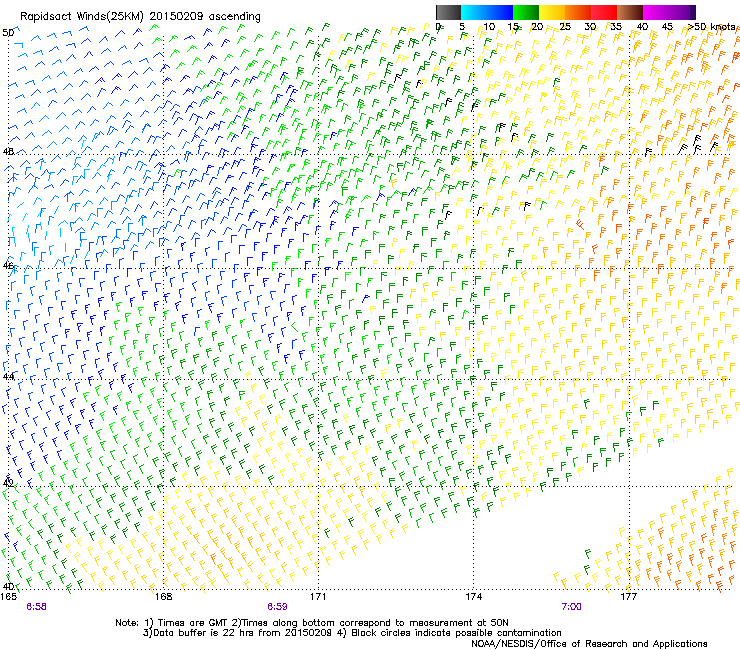Click the longitude label 174
740x650 pixels.
tap(473, 596)
